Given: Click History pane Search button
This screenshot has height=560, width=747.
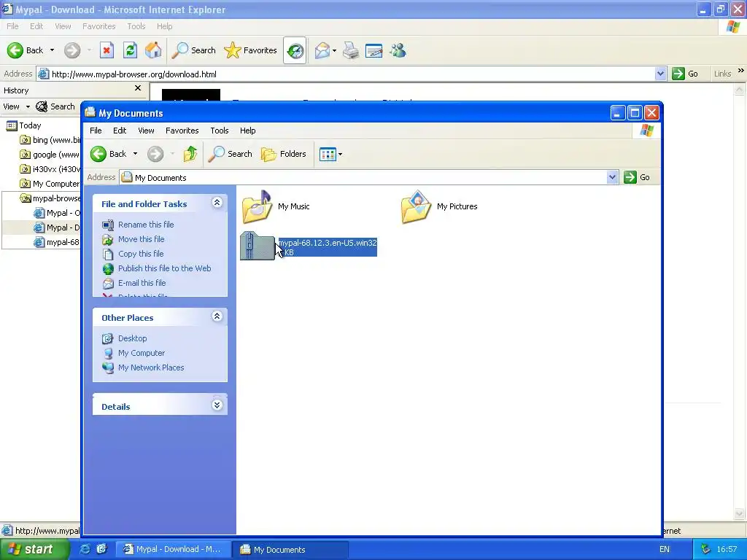Looking at the screenshot, I should 55,106.
